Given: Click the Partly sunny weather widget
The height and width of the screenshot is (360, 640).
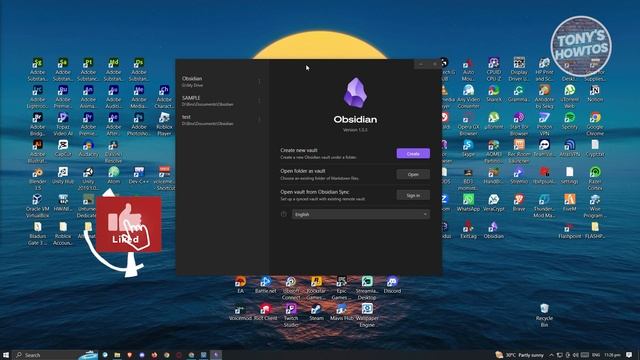Looking at the screenshot, I should (520, 355).
